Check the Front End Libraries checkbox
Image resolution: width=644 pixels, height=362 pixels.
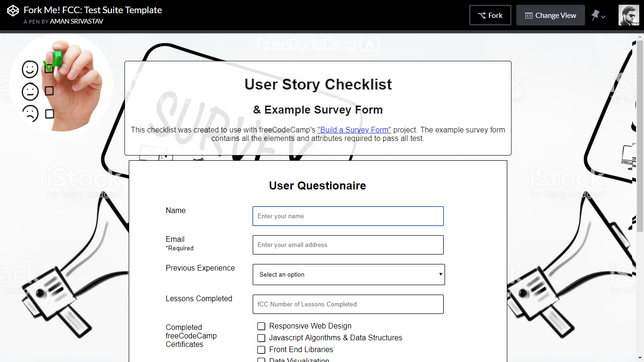(x=261, y=350)
